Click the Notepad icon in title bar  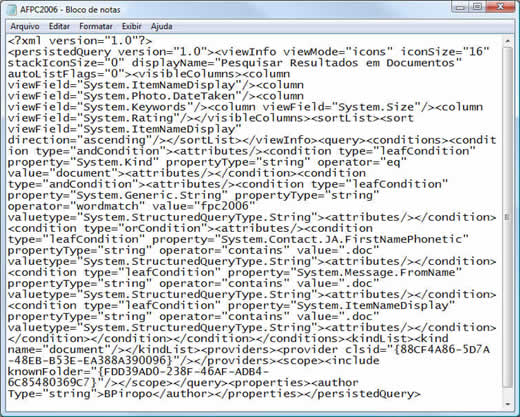12,10
